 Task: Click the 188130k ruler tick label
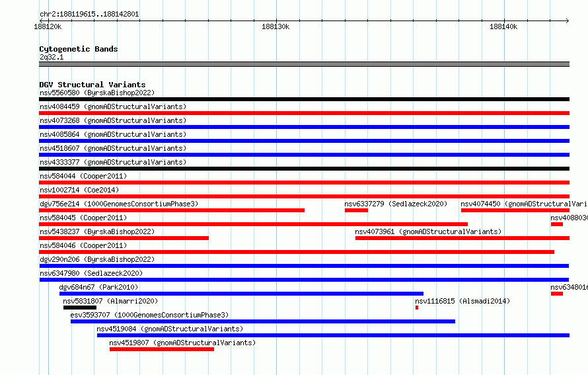point(276,26)
